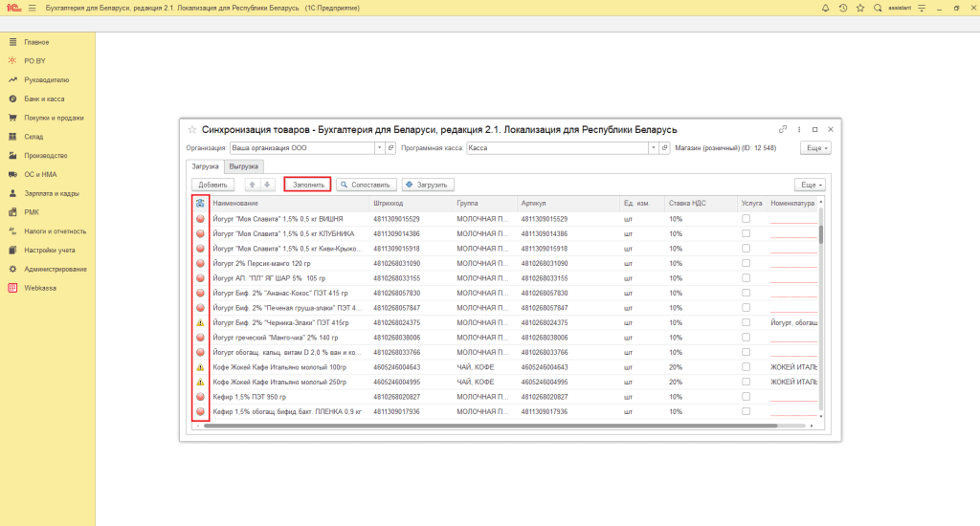
Task: Open favorites star icon in title bar
Action: point(860,8)
